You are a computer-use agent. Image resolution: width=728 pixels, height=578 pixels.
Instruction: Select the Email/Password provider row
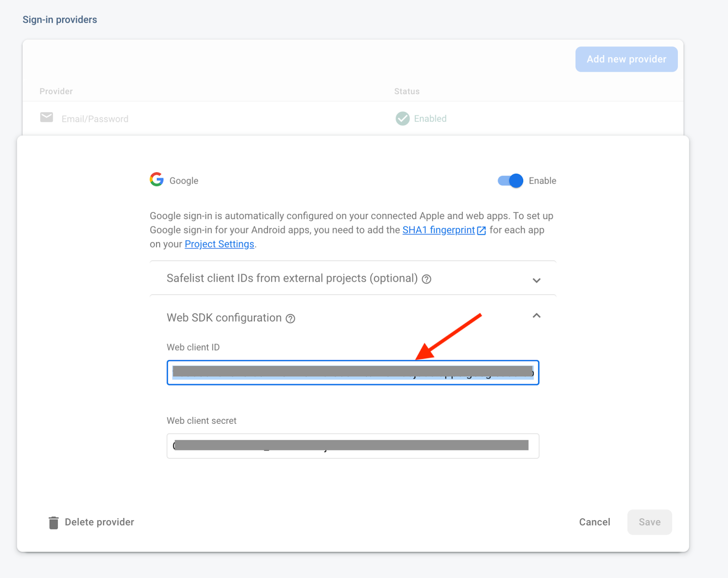[x=95, y=119]
